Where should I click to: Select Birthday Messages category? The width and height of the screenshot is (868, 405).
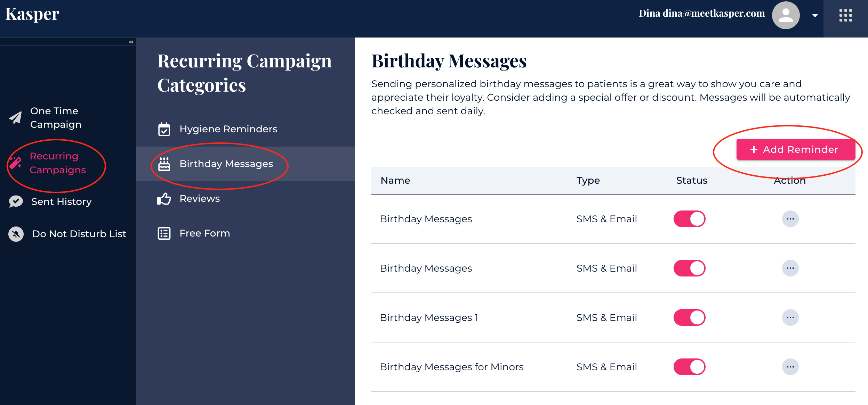pyautogui.click(x=226, y=164)
